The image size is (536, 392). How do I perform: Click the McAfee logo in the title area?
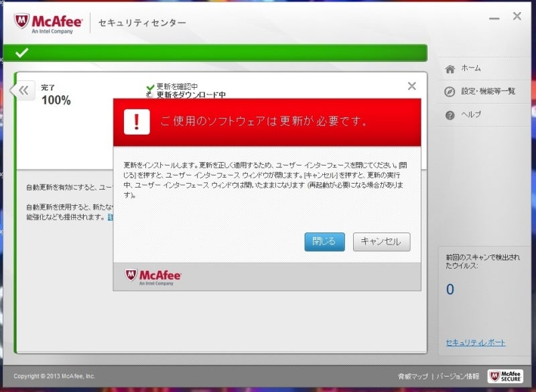pyautogui.click(x=48, y=23)
